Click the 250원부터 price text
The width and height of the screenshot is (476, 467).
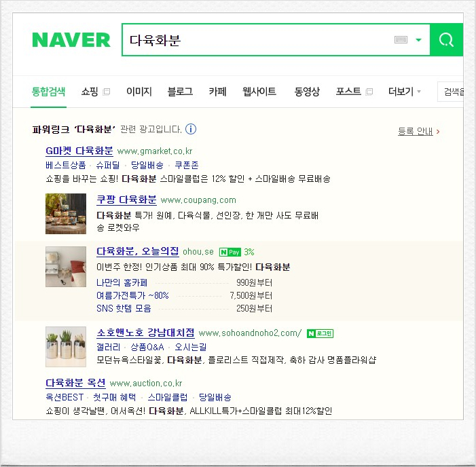tap(255, 309)
